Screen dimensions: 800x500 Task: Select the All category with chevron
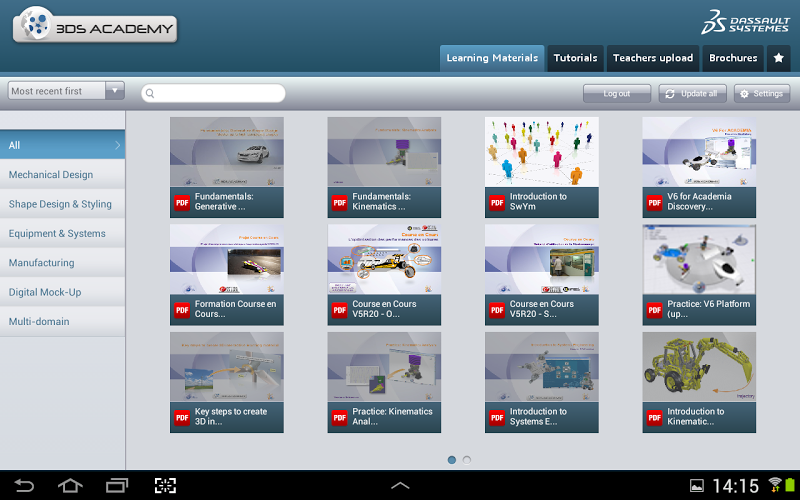pyautogui.click(x=62, y=145)
